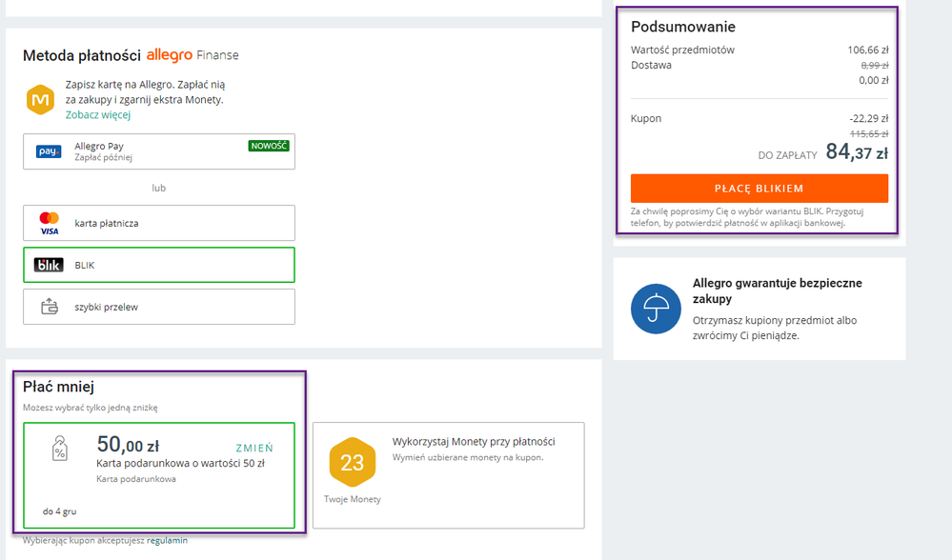This screenshot has height=560, width=952.
Task: Click the Kupon label in summary
Action: [x=646, y=118]
